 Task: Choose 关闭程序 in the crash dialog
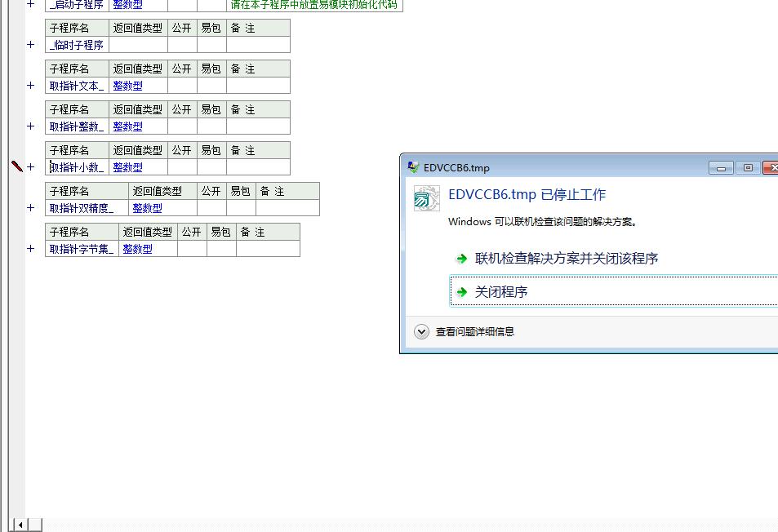tap(501, 292)
